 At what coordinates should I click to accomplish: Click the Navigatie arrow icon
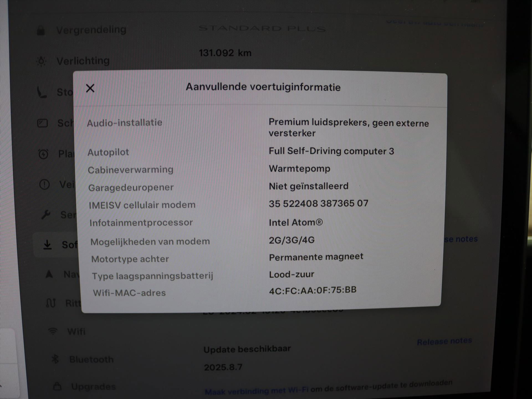coord(49,274)
